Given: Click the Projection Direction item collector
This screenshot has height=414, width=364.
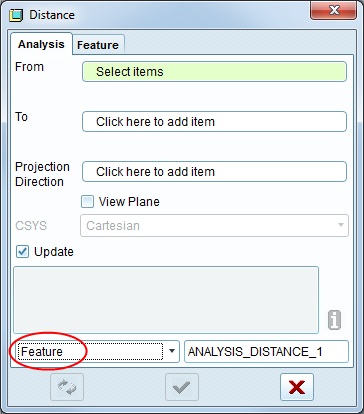Looking at the screenshot, I should coord(214,172).
